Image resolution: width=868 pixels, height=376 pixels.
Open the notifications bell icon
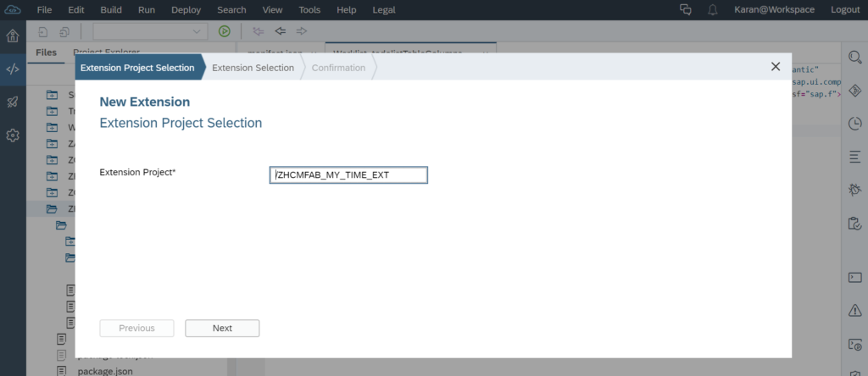coord(713,9)
